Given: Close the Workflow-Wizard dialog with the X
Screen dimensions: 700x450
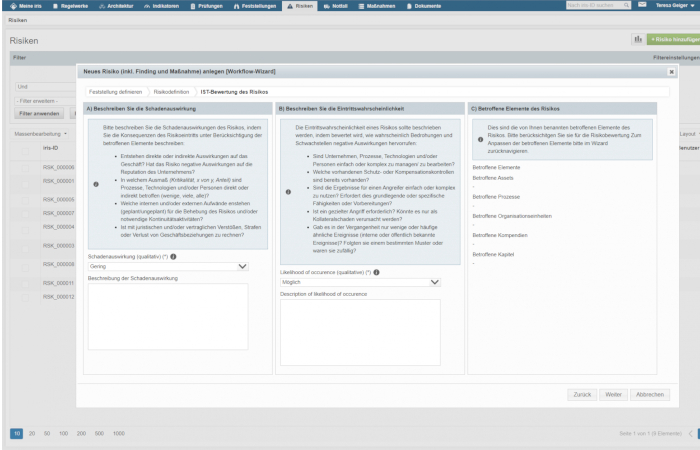Looking at the screenshot, I should coord(671,72).
